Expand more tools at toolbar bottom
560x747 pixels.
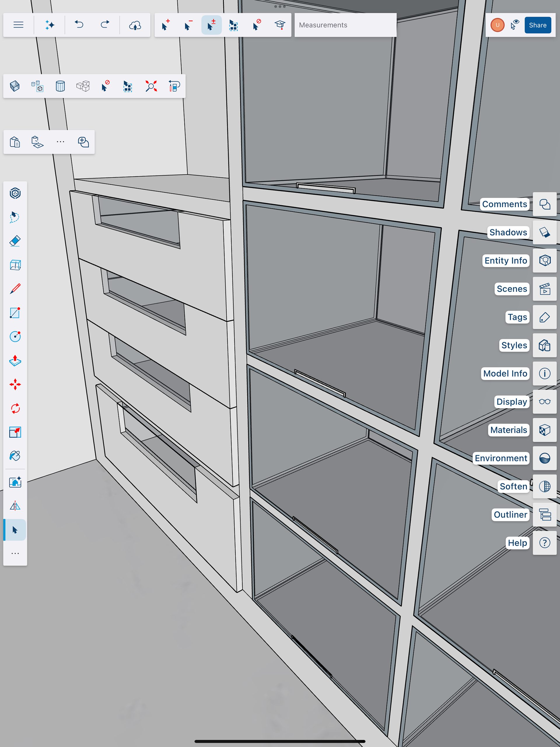click(15, 554)
